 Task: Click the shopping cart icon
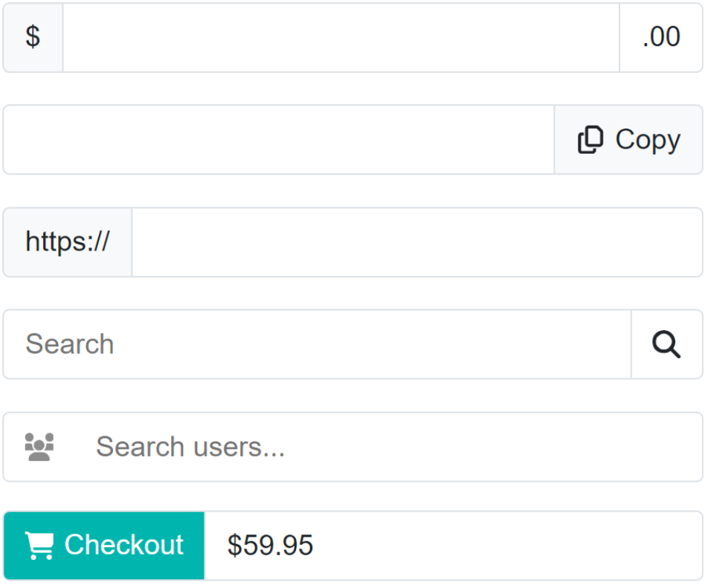coord(39,545)
